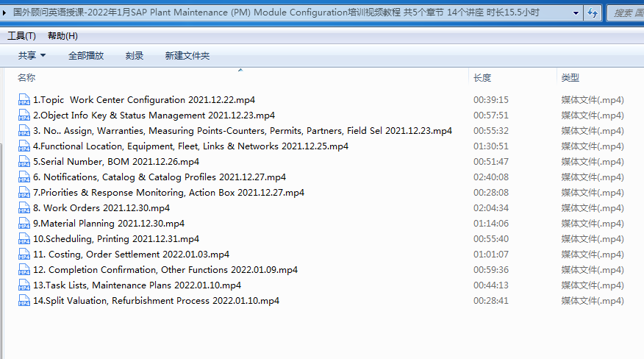The image size is (644, 359).
Task: Click MP4 icon of 1.Topic Work Center Configuration
Action: (x=24, y=100)
